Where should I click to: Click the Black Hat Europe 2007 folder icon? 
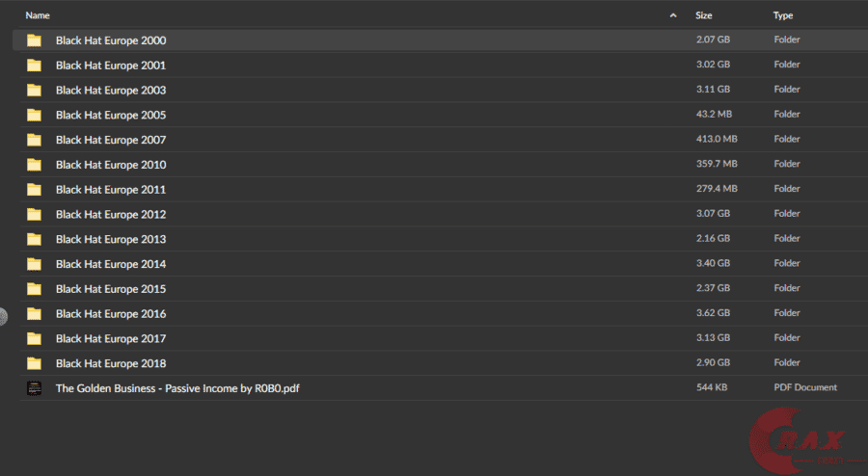point(35,140)
